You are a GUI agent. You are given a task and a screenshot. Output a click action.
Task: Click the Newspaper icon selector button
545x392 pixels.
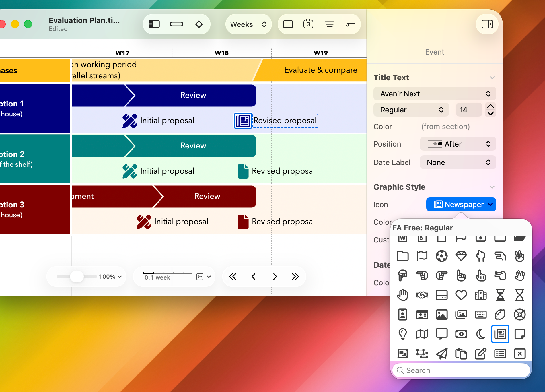(461, 204)
